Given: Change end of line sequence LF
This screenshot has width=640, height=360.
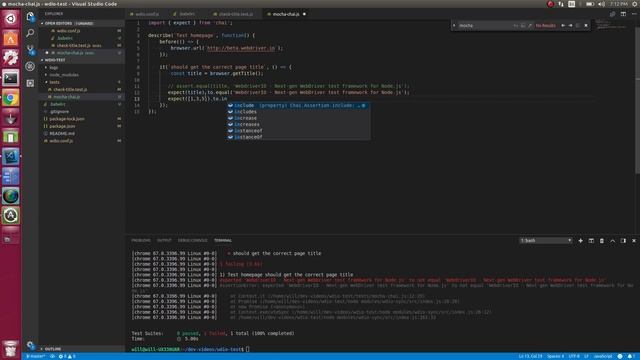Looking at the screenshot, I should click(x=587, y=356).
